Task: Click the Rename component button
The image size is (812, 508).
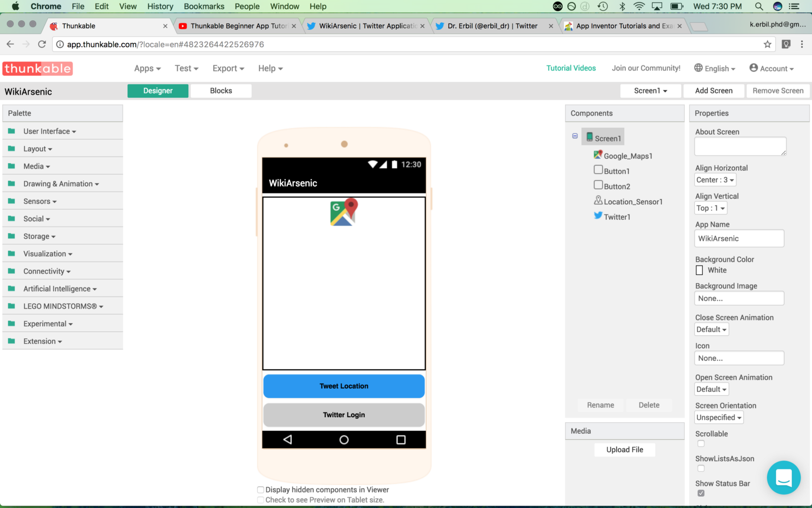Action: tap(600, 405)
